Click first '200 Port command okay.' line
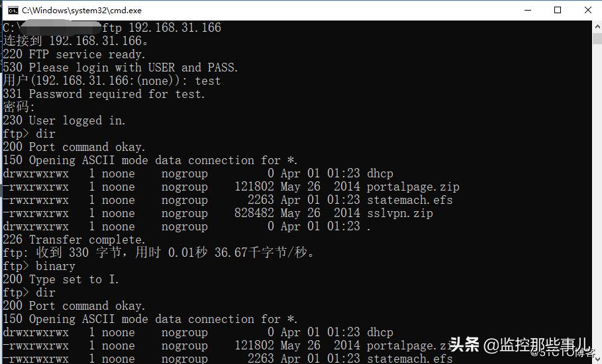The image size is (602, 364). click(74, 147)
